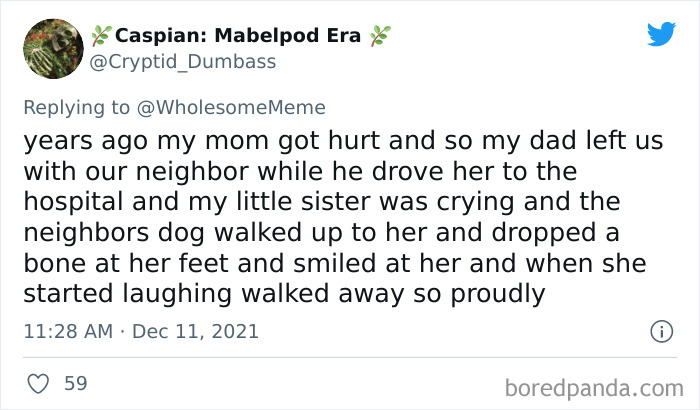Click the right herb emoji after Era

pos(380,36)
